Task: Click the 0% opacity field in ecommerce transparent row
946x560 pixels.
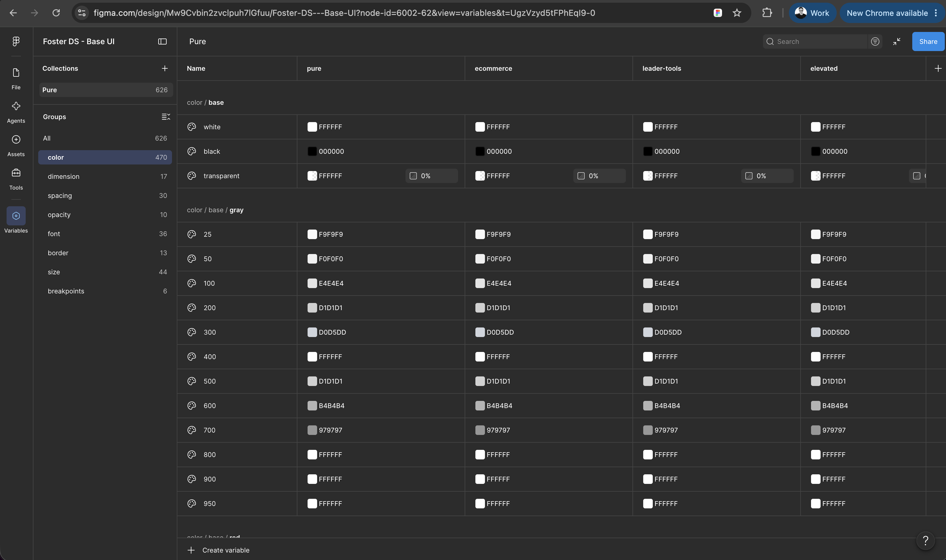Action: click(599, 176)
